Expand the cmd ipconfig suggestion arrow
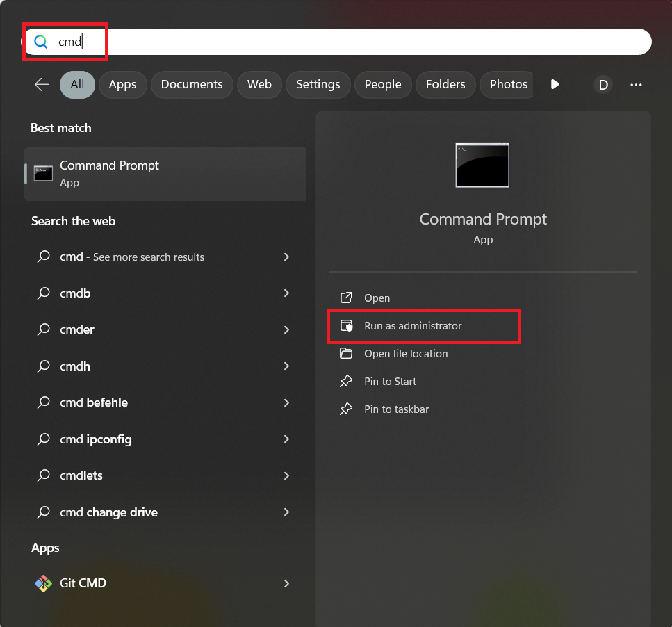 286,439
